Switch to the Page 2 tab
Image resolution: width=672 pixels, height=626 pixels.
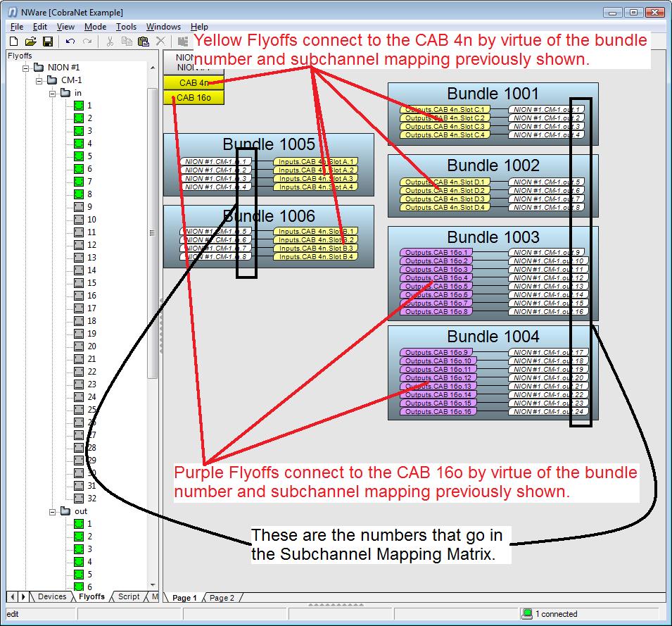222,598
